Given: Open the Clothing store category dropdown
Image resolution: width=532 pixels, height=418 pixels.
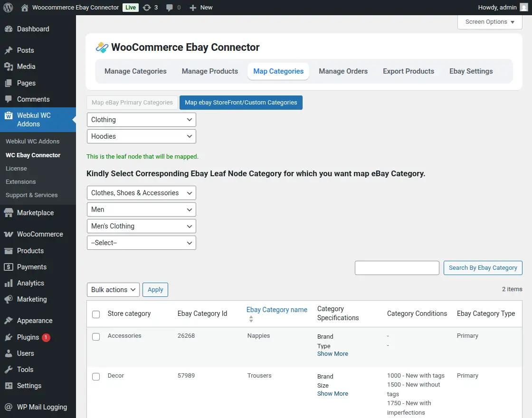Looking at the screenshot, I should point(142,120).
